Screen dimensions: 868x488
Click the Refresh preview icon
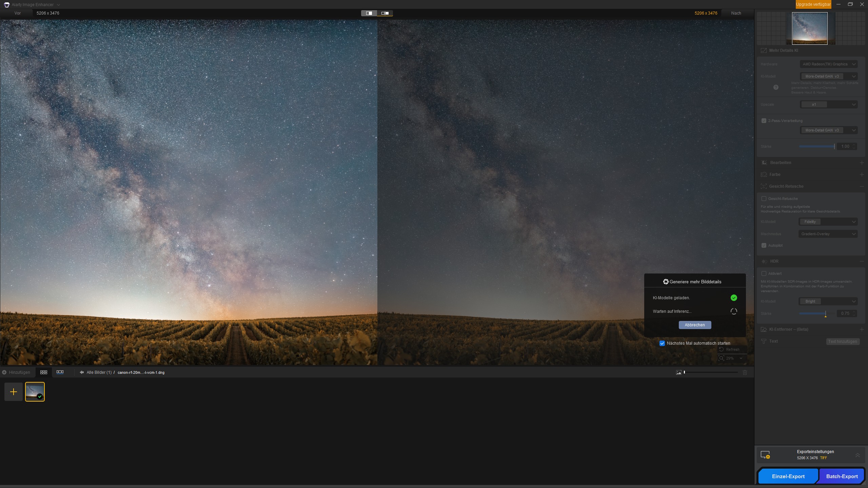tap(722, 349)
